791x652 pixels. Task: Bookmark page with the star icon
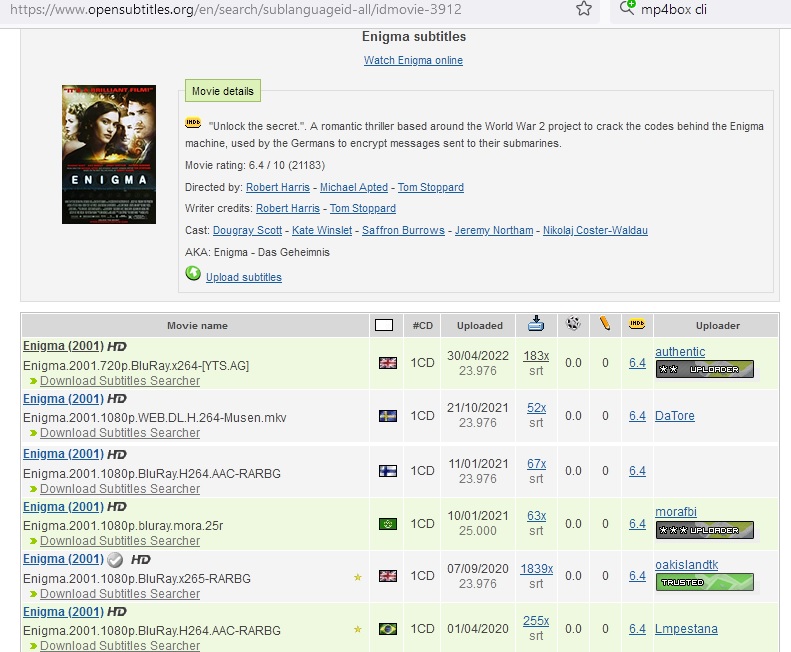(x=584, y=9)
